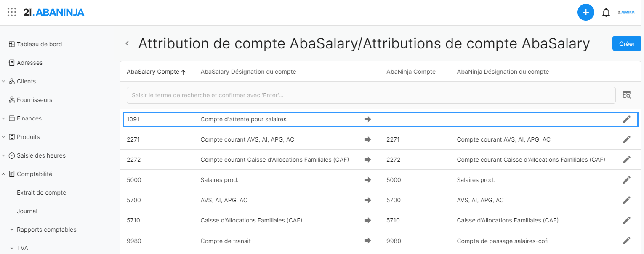644x254 pixels.
Task: Click AbaNinja account 5710 cell
Action: pyautogui.click(x=393, y=220)
